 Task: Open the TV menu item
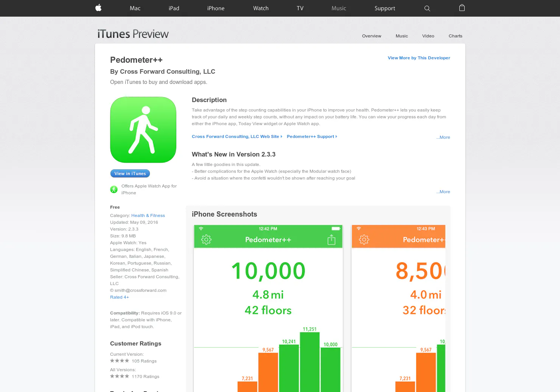pos(300,8)
